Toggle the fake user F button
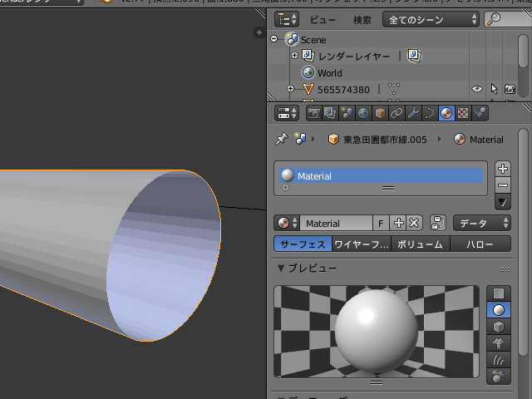The width and height of the screenshot is (532, 399). point(381,224)
